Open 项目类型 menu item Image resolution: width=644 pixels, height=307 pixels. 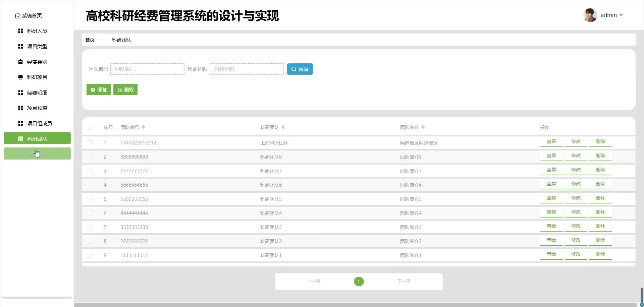tap(37, 46)
